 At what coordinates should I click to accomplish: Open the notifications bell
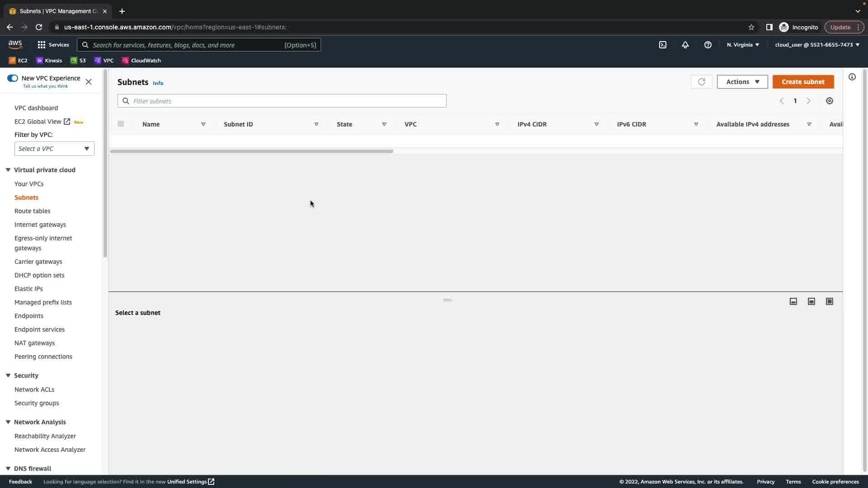[x=685, y=45]
